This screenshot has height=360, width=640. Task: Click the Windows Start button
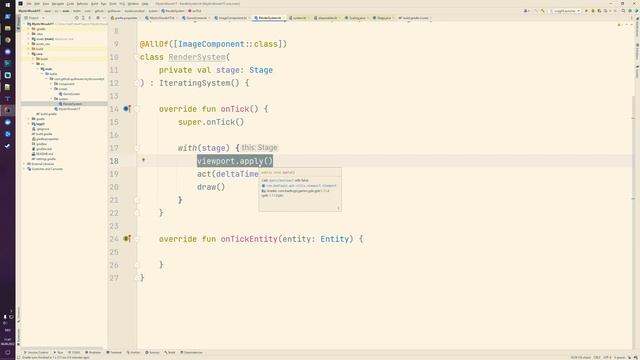coord(7,5)
